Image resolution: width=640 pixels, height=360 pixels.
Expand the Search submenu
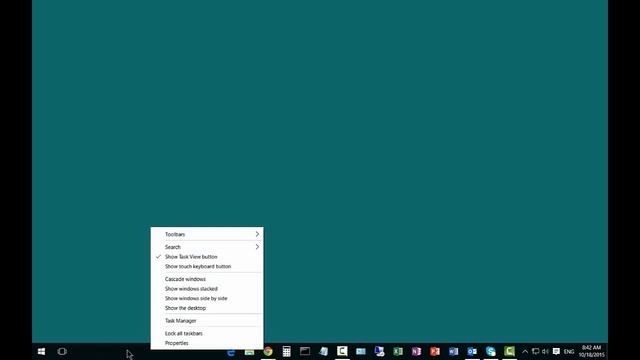[207, 247]
